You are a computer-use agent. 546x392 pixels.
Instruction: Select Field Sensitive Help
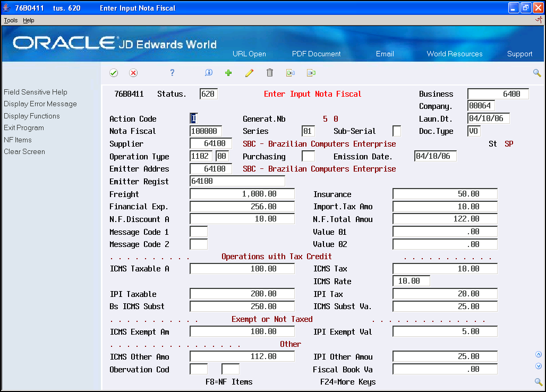point(36,92)
